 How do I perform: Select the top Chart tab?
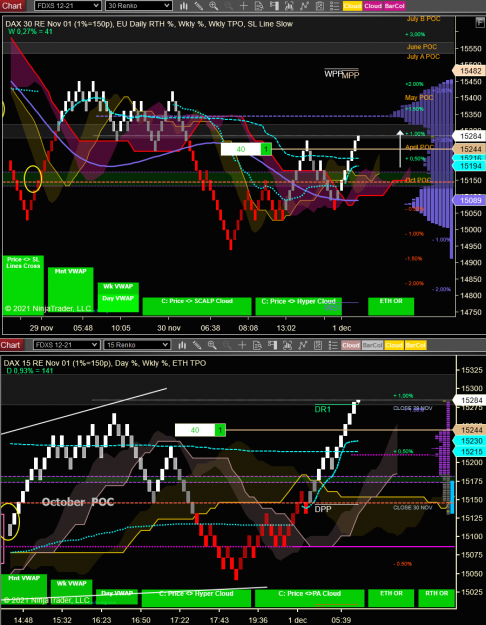coord(12,6)
